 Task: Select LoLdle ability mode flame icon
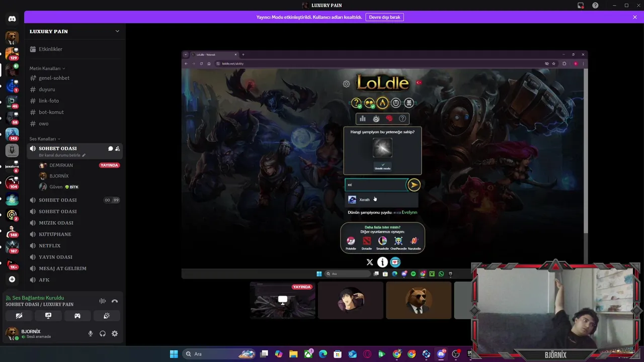[x=382, y=103]
